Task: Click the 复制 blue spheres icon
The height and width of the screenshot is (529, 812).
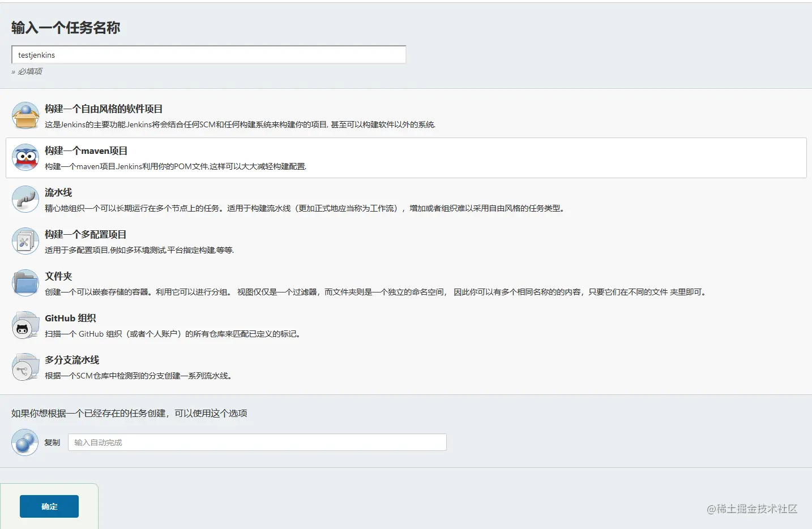Action: click(25, 442)
